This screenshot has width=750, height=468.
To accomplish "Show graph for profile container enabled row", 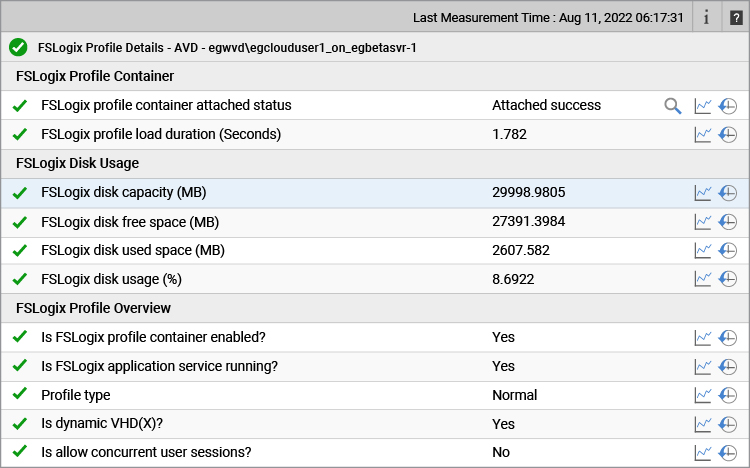I will (x=703, y=338).
